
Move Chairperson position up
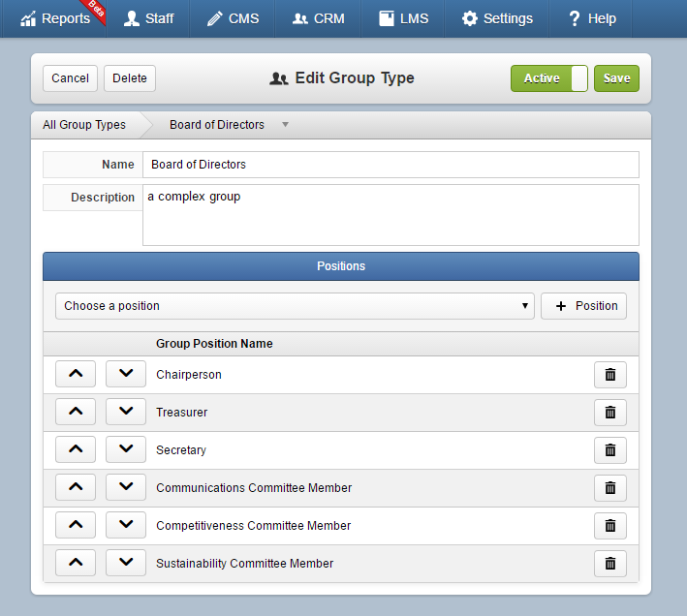76,374
